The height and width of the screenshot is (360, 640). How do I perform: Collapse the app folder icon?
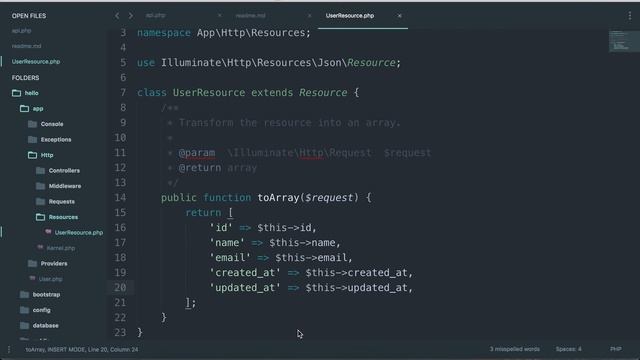(x=24, y=109)
